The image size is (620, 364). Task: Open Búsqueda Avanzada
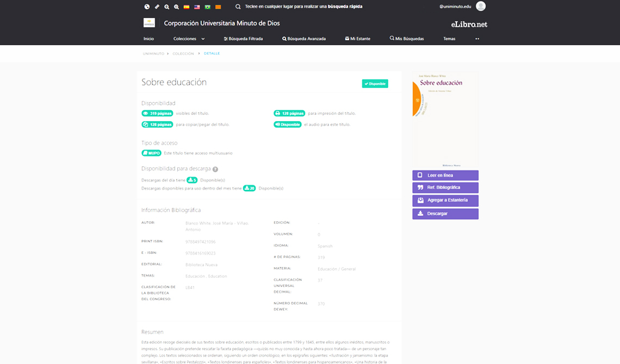coord(303,39)
